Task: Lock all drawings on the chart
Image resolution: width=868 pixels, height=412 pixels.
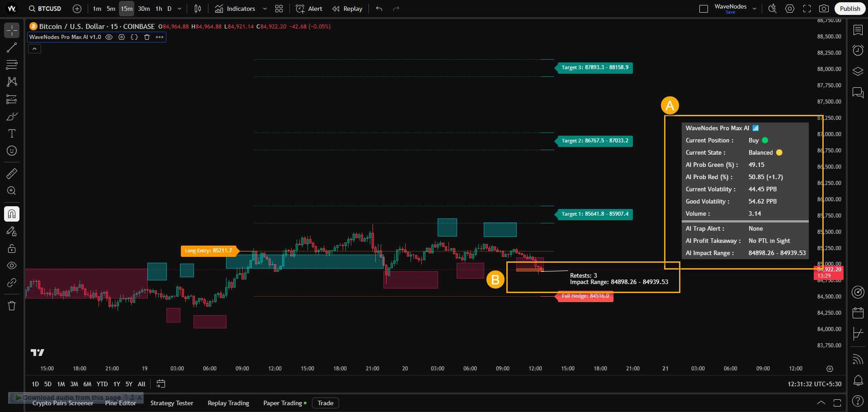Action: (x=11, y=248)
